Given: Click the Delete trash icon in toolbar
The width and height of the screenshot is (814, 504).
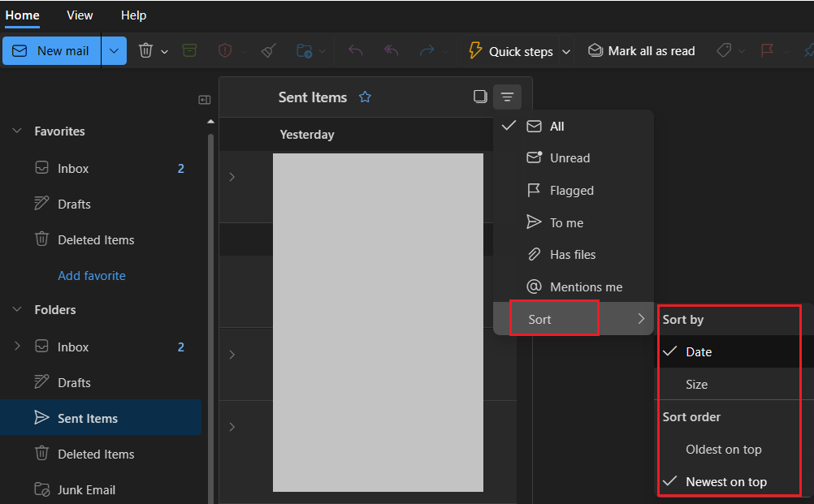Looking at the screenshot, I should pyautogui.click(x=146, y=51).
